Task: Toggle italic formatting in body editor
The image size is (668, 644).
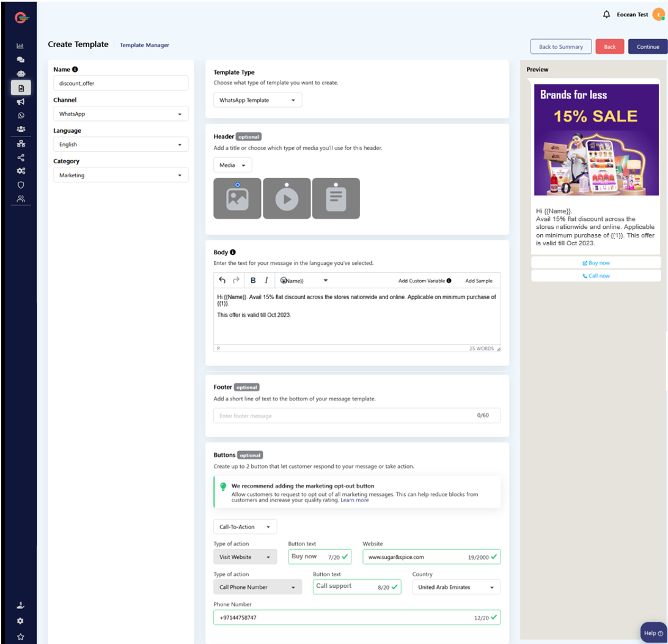Action: coord(266,281)
